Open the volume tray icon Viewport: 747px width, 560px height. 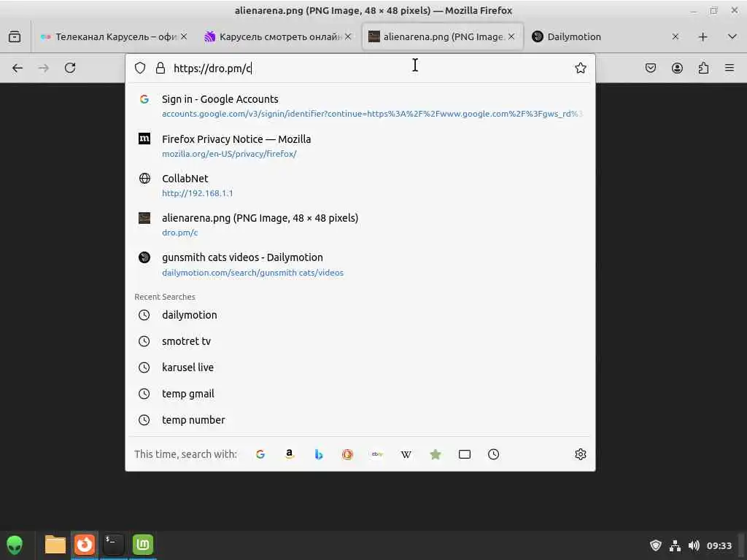[694, 545]
